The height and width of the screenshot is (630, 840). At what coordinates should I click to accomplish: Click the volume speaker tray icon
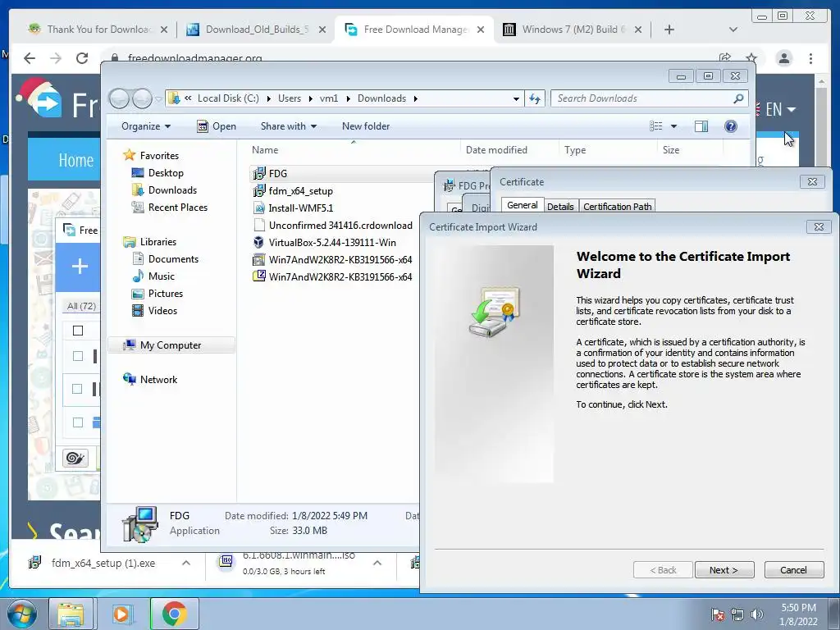coord(756,614)
